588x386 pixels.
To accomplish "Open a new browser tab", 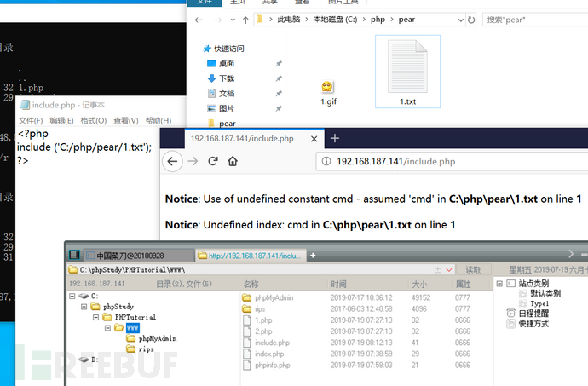I will (x=335, y=138).
